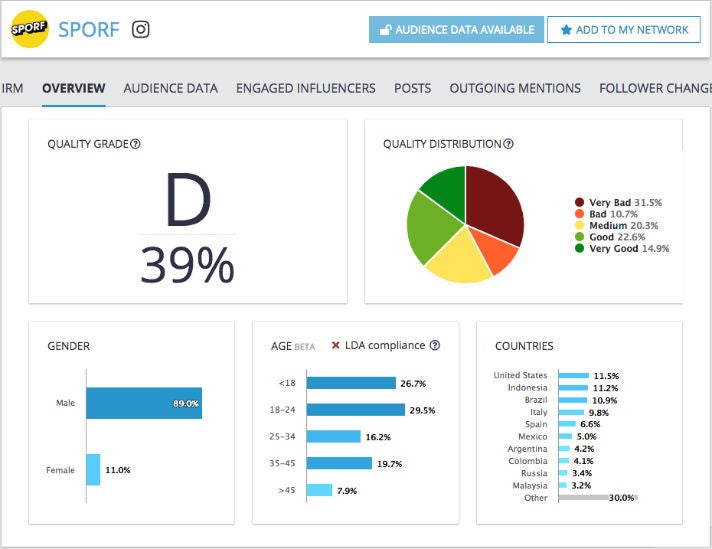
Task: Click Quality Grade help question mark icon
Action: [135, 144]
